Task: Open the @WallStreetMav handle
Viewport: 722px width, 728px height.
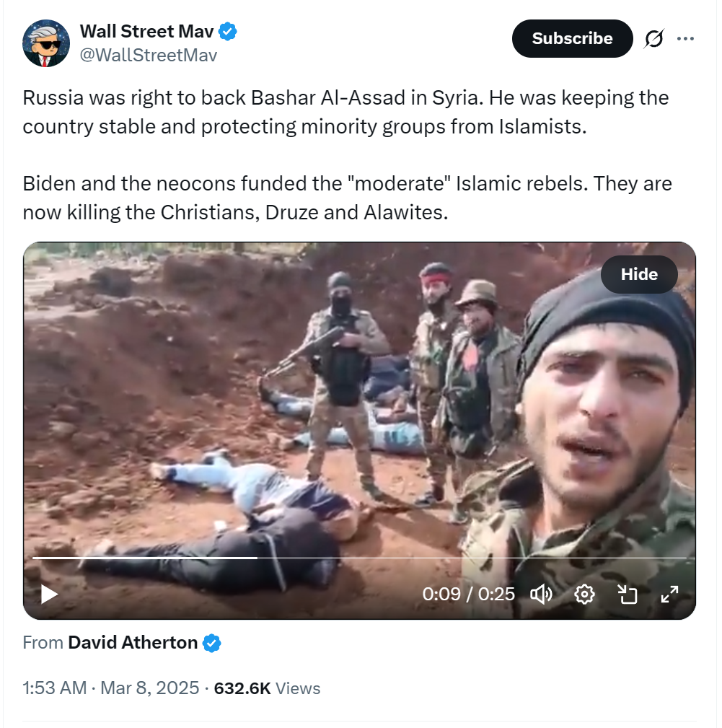Action: [x=149, y=56]
